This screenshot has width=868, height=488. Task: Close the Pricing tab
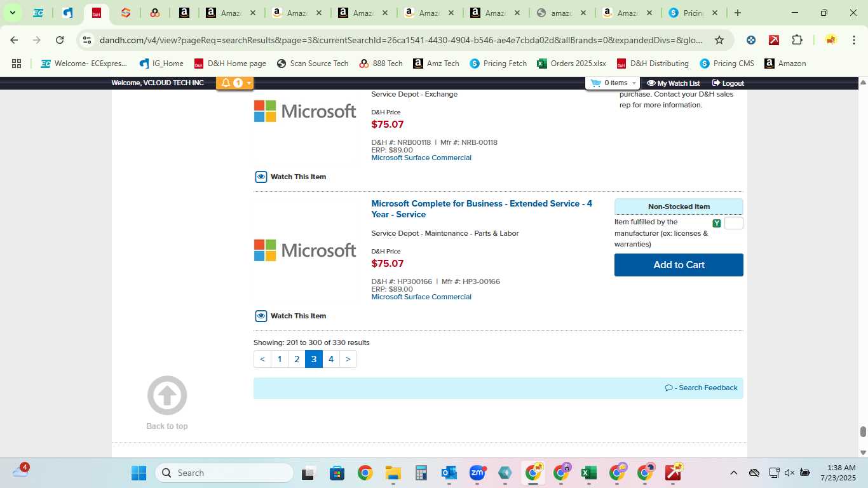click(x=714, y=13)
